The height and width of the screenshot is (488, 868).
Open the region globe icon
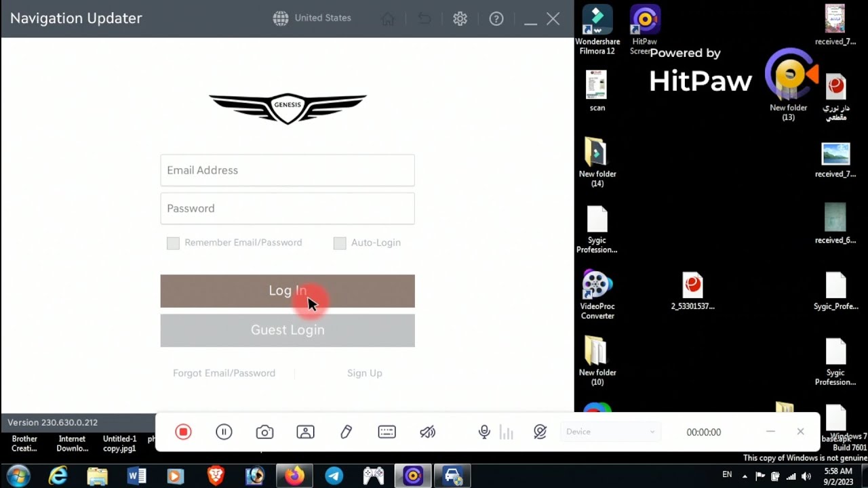click(280, 18)
